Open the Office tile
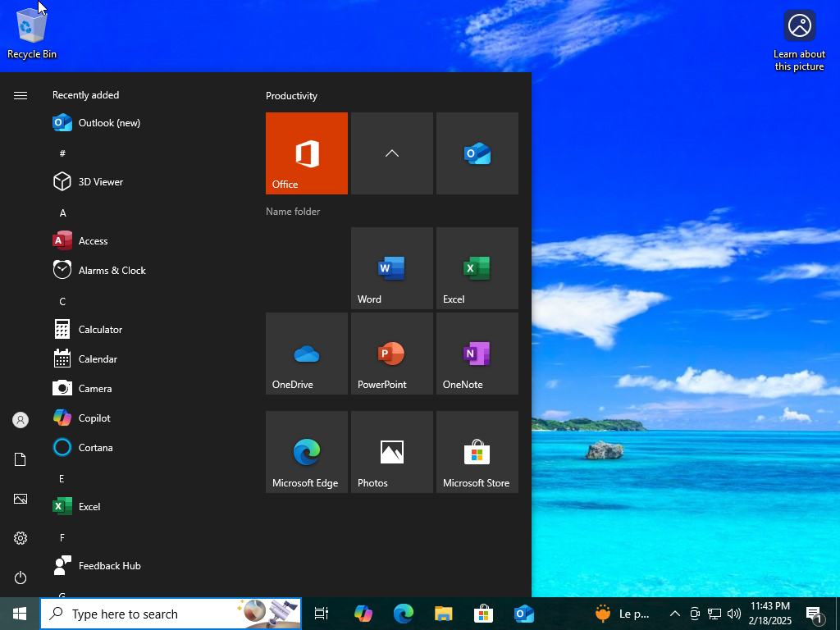 [x=307, y=153]
